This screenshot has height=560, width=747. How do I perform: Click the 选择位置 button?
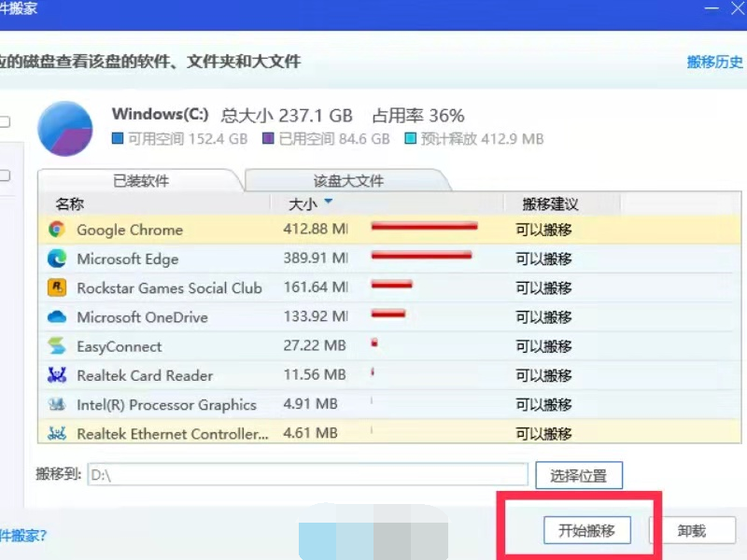578,475
